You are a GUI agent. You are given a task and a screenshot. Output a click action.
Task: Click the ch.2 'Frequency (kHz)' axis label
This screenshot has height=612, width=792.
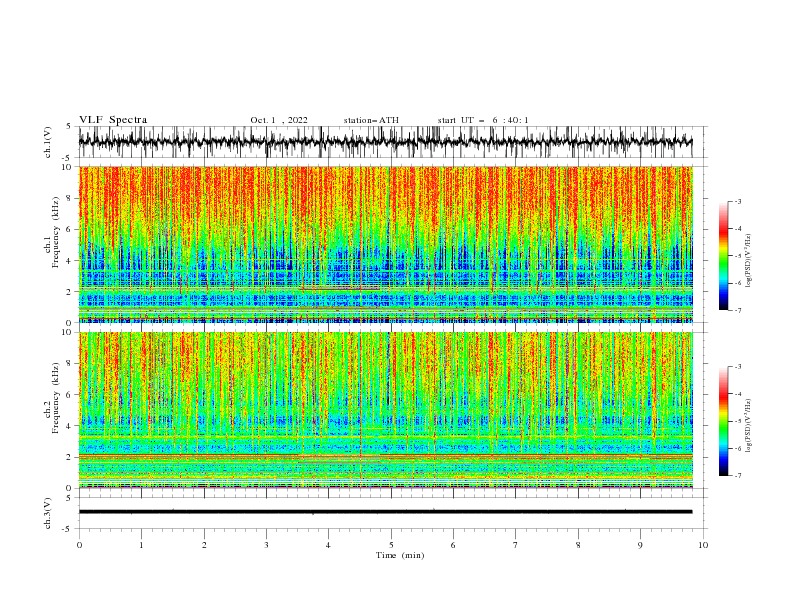pos(55,397)
